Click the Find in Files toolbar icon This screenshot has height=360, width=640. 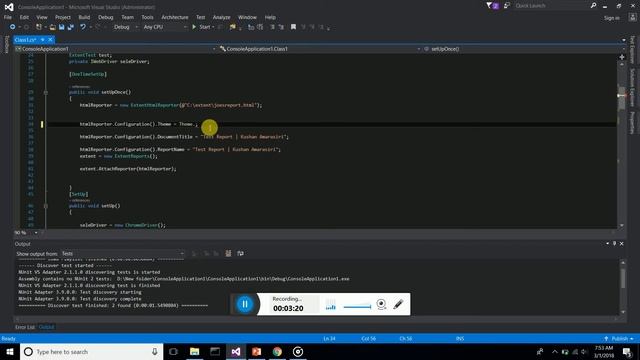pyautogui.click(x=233, y=27)
